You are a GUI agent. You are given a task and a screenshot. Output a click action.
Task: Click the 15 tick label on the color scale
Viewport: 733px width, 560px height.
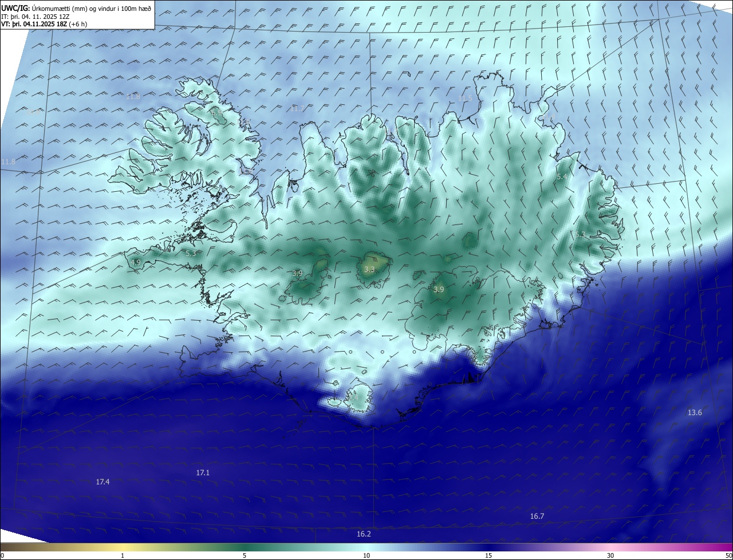[488, 555]
